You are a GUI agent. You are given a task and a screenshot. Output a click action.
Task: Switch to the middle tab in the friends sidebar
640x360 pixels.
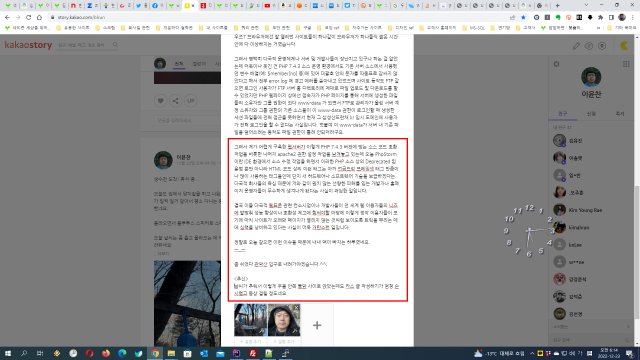click(591, 114)
